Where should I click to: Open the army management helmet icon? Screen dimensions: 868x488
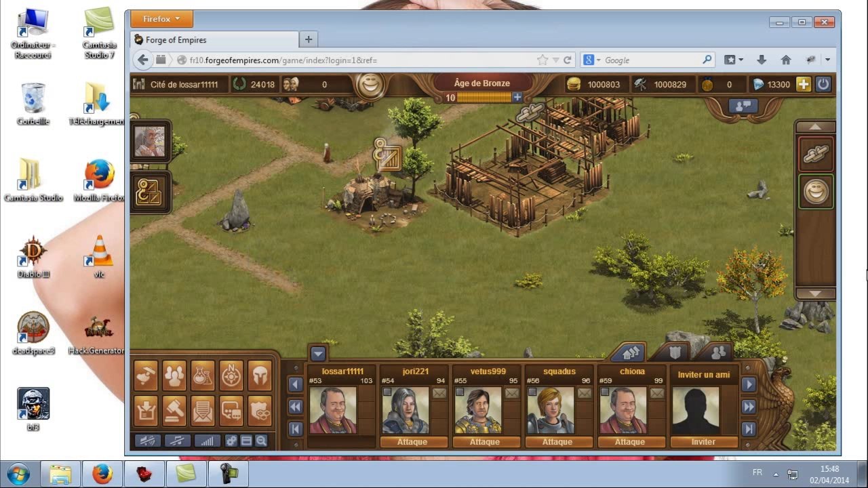pyautogui.click(x=260, y=375)
